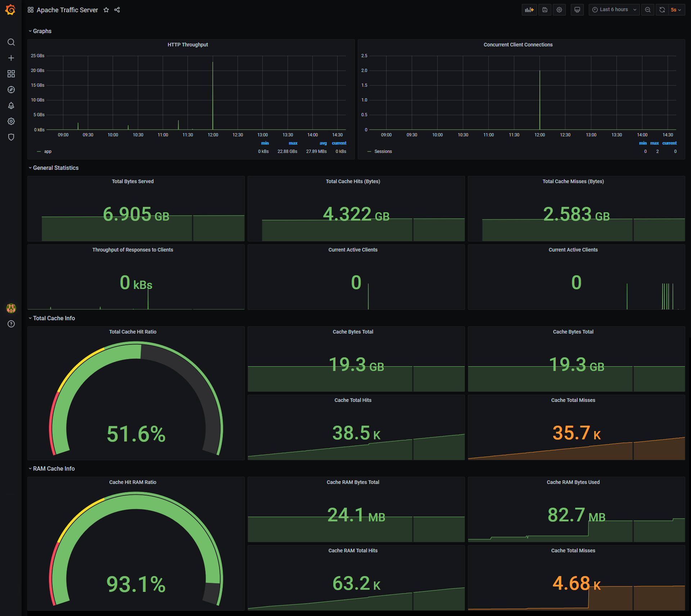Viewport: 691px width, 616px height.
Task: Cycle view mode with monitor icon
Action: (577, 10)
